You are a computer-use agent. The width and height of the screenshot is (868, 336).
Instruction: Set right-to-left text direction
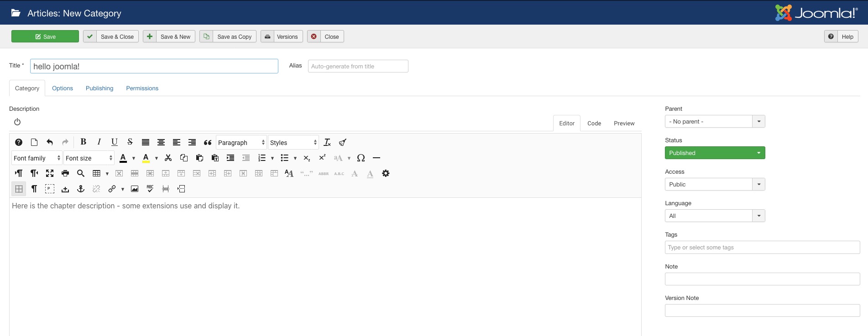pyautogui.click(x=34, y=173)
